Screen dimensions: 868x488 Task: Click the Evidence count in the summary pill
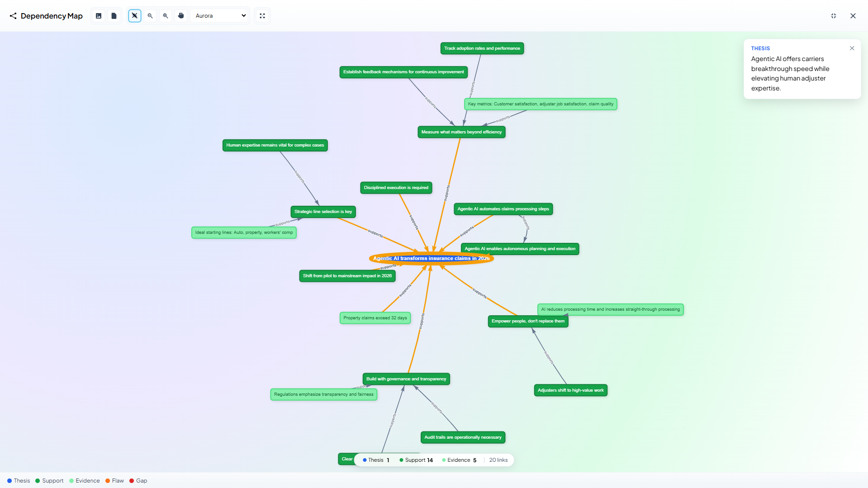(474, 460)
